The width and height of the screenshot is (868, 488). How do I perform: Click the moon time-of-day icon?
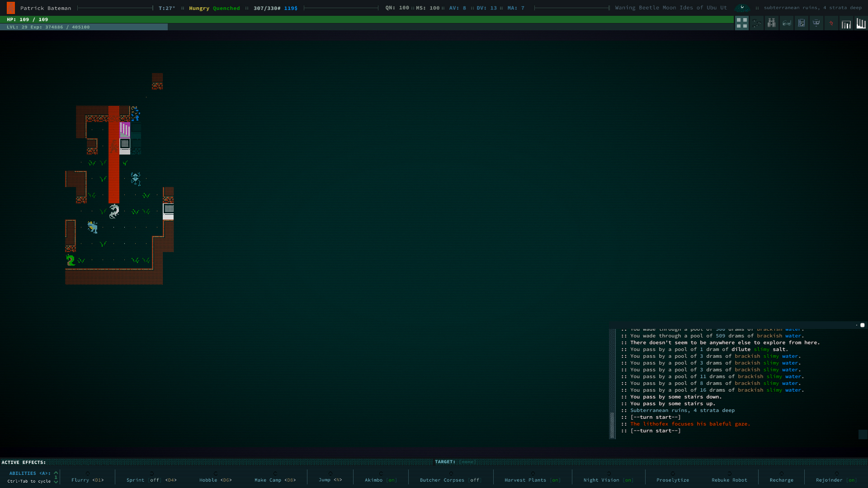point(742,8)
